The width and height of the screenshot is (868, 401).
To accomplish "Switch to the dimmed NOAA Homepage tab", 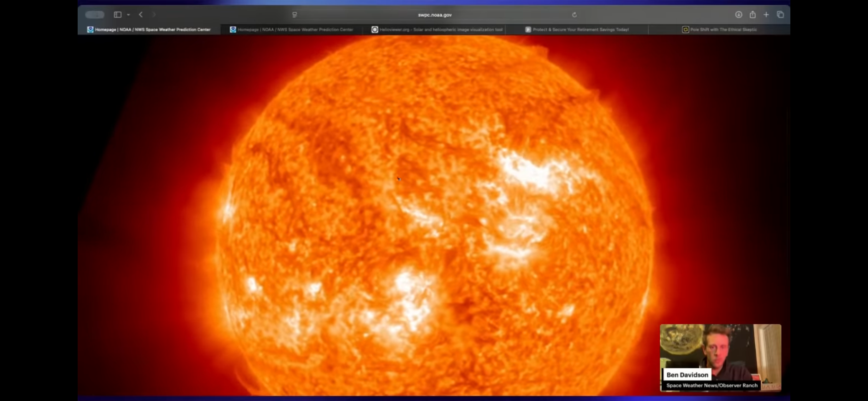I will pyautogui.click(x=291, y=30).
